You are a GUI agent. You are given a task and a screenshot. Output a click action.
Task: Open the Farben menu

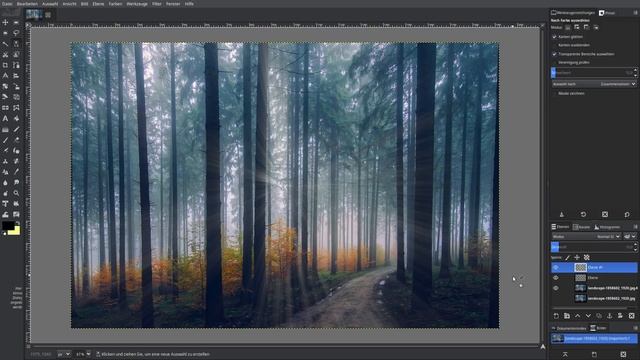[x=115, y=4]
